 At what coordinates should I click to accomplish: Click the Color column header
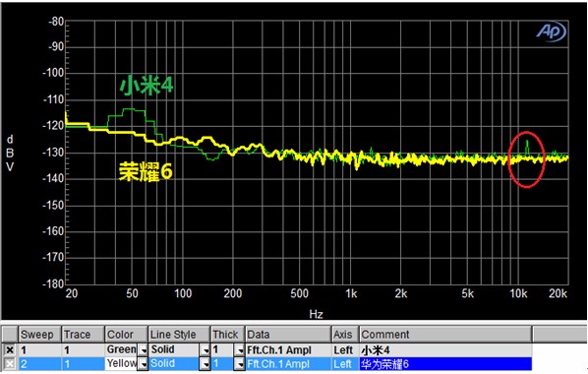pos(127,335)
